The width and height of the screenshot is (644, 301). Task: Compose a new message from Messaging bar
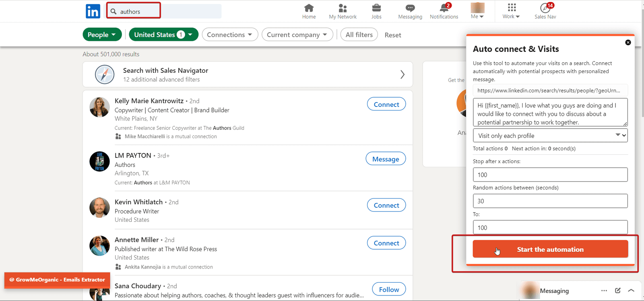[618, 291]
